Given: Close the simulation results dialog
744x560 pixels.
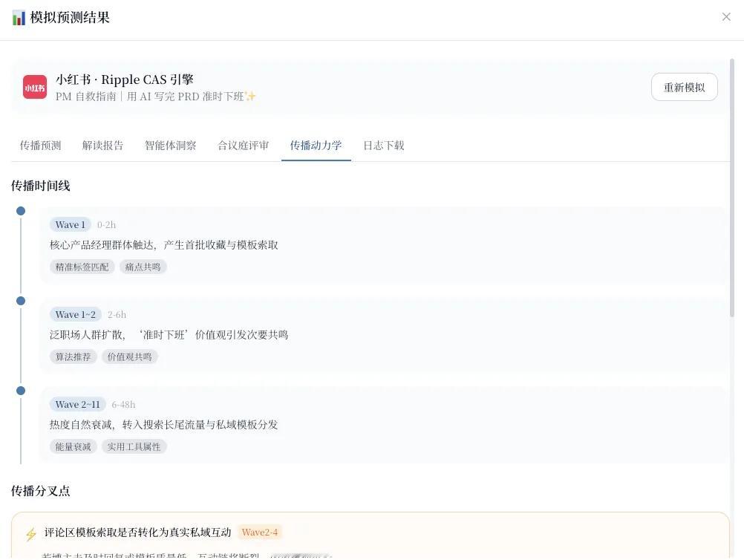Looking at the screenshot, I should 726,17.
